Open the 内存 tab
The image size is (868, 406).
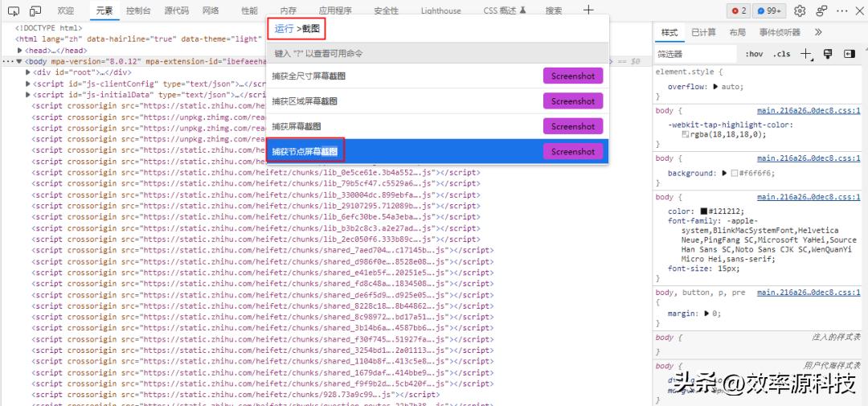pyautogui.click(x=288, y=10)
